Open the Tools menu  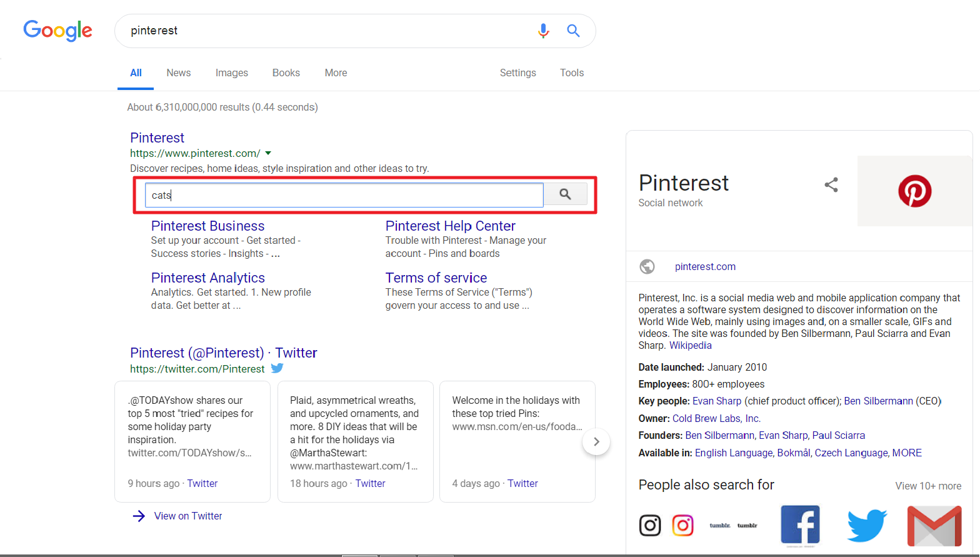point(572,73)
